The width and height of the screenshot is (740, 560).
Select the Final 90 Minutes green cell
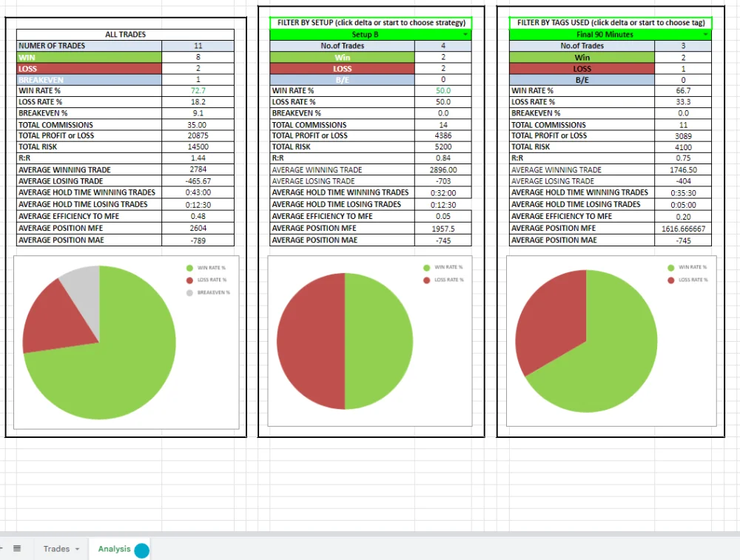tap(610, 35)
